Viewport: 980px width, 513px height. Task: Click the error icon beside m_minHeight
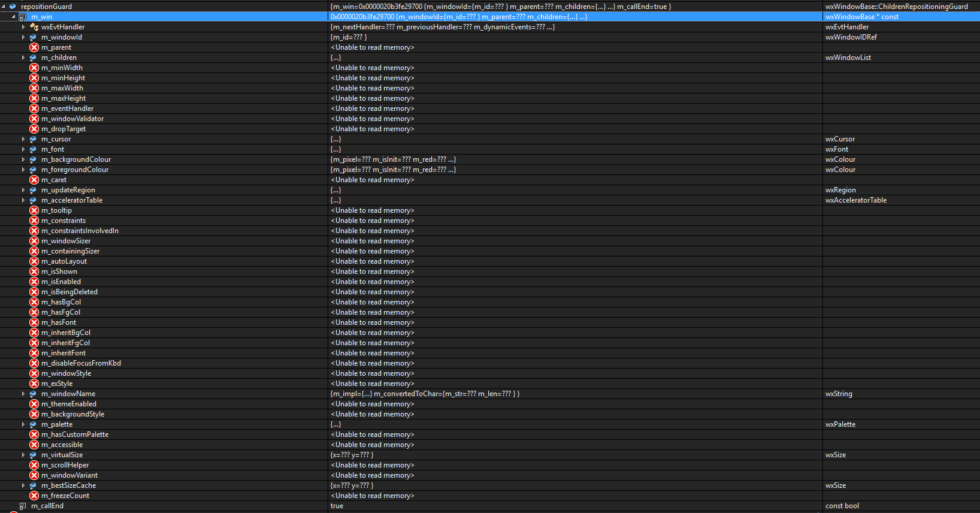coord(34,78)
